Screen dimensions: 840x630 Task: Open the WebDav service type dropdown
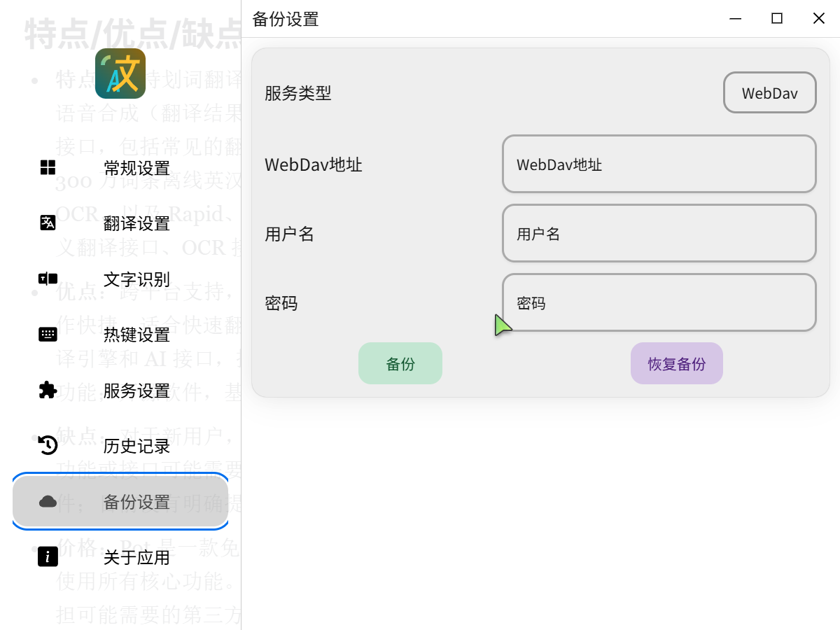(x=770, y=92)
